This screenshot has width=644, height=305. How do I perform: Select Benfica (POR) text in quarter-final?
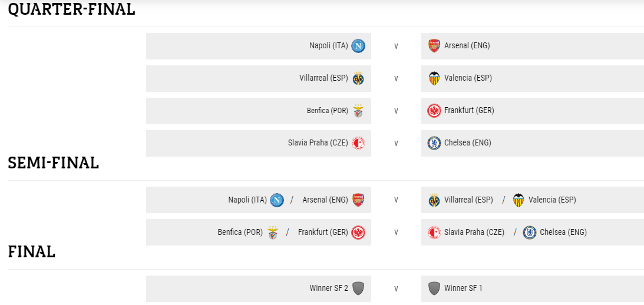328,111
